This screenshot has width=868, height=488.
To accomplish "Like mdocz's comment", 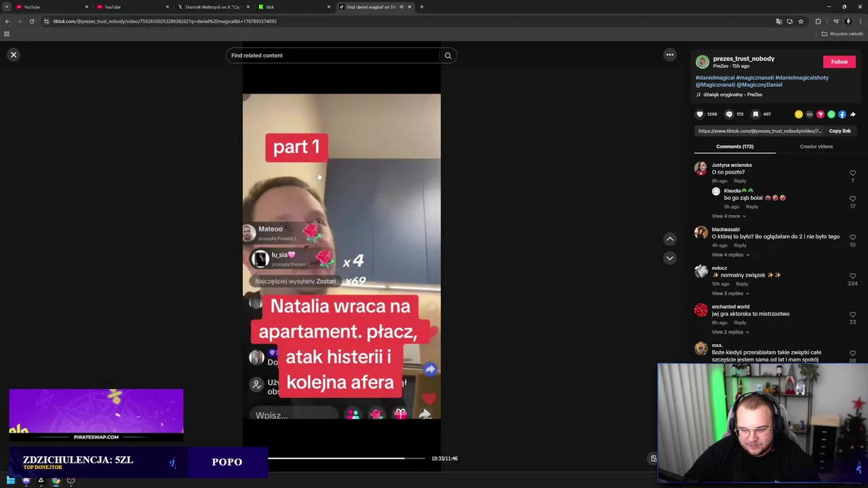I will tap(852, 277).
